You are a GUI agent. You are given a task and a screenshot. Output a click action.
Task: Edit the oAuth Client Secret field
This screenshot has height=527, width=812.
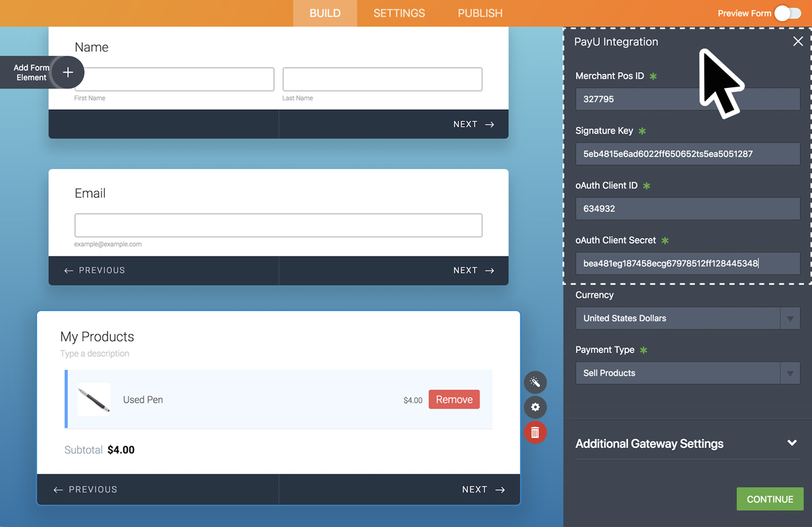tap(687, 263)
